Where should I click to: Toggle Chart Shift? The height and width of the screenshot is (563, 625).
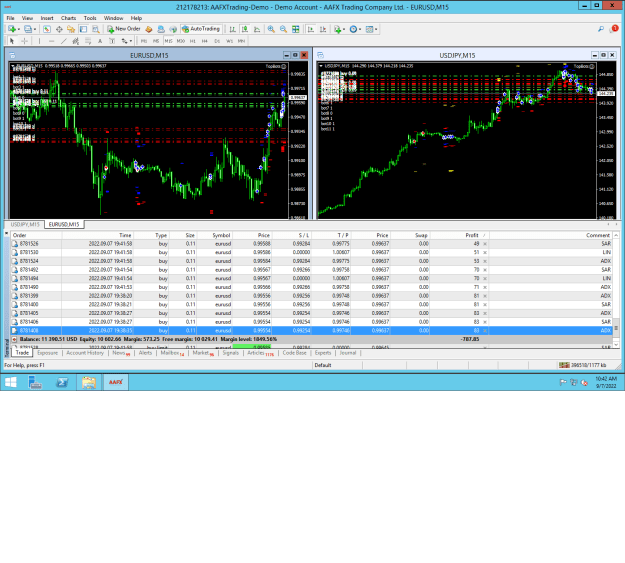(323, 29)
